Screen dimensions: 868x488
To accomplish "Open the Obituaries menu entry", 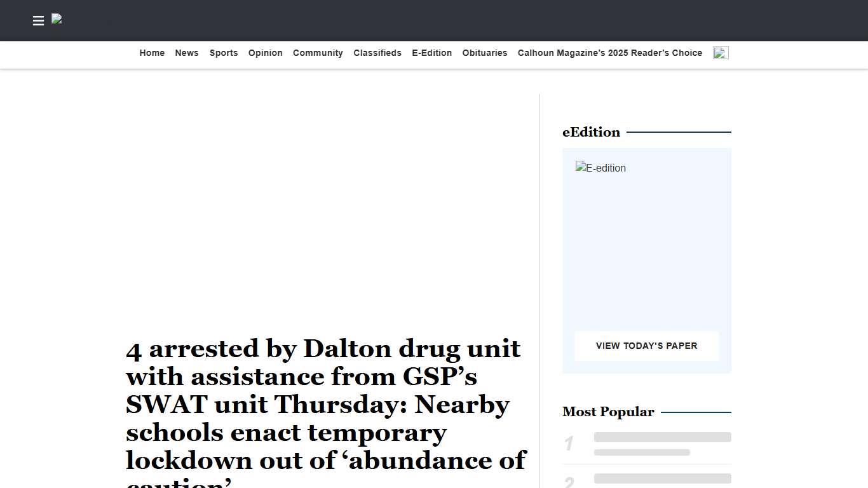I will pos(484,53).
